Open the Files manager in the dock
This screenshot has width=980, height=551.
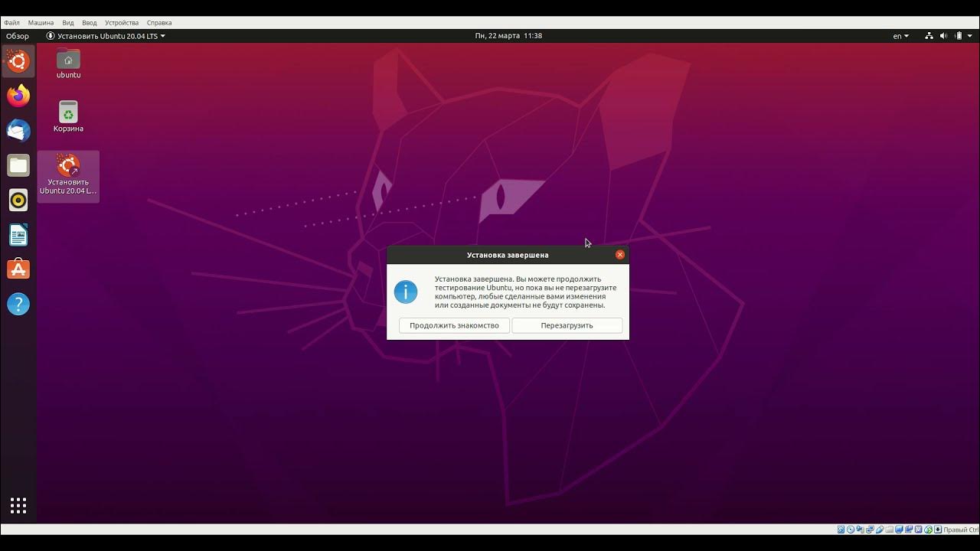pos(18,165)
